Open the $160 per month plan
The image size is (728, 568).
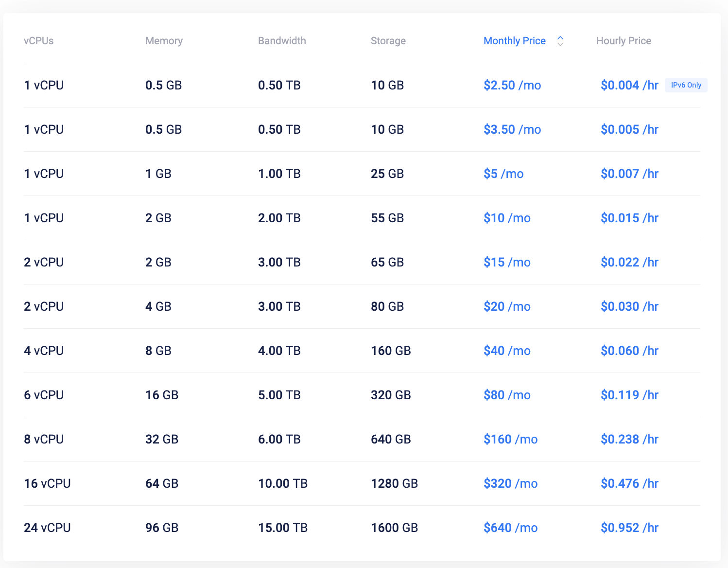pyautogui.click(x=510, y=439)
